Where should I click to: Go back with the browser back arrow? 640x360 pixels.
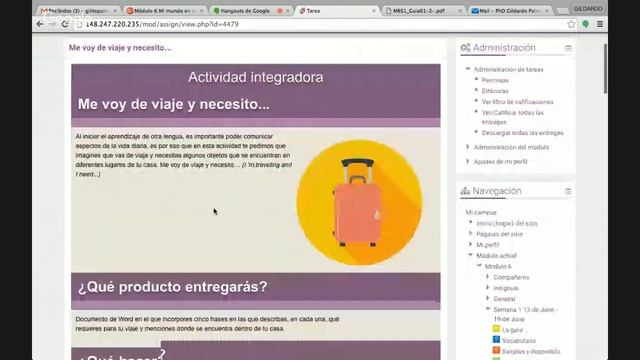(x=40, y=24)
